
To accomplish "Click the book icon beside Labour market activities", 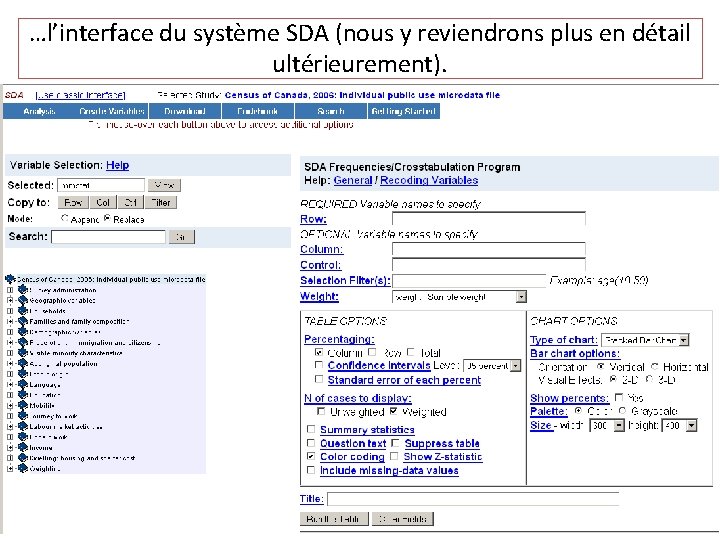I will (22, 426).
